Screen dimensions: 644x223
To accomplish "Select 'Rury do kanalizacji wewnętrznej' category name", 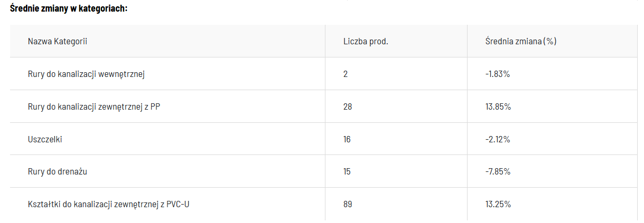I will 86,74.
